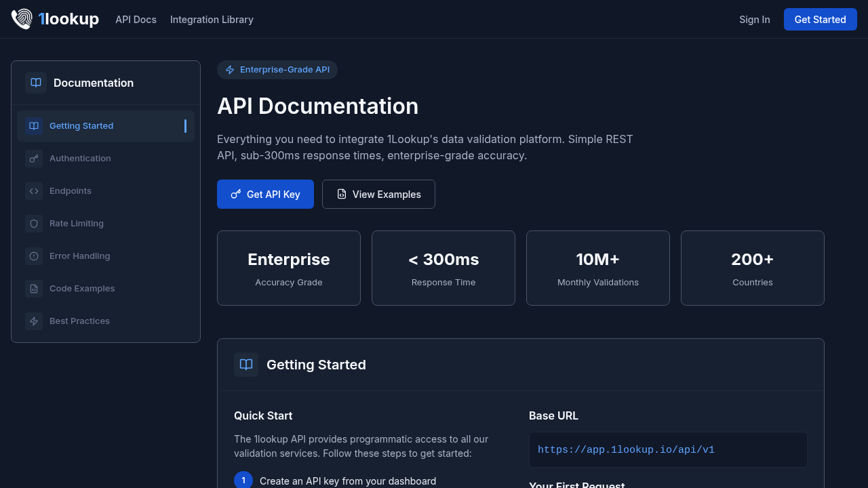The image size is (868, 488).
Task: Open Code Examples in the sidebar
Action: (x=106, y=289)
